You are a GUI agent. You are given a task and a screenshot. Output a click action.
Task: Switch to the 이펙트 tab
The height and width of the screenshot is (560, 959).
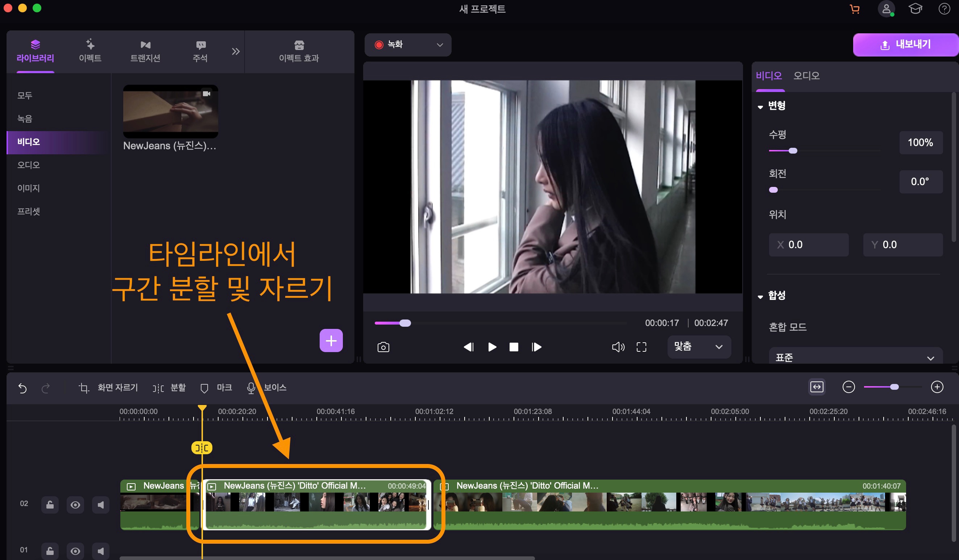coord(90,51)
